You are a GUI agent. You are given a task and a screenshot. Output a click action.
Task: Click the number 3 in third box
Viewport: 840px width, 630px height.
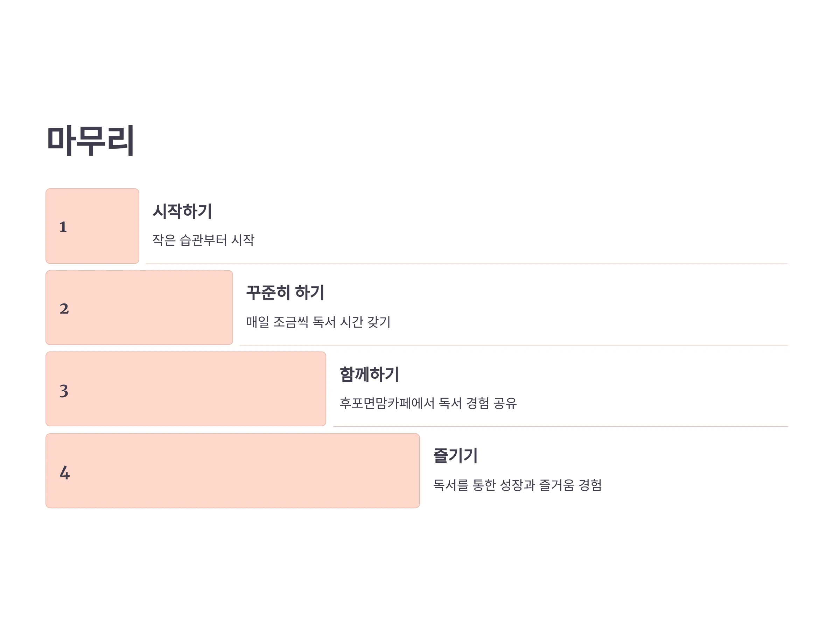pos(64,391)
